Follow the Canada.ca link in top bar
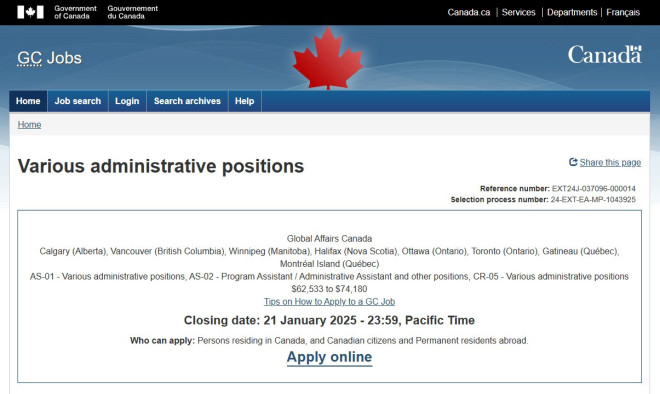The height and width of the screenshot is (394, 660). click(469, 12)
